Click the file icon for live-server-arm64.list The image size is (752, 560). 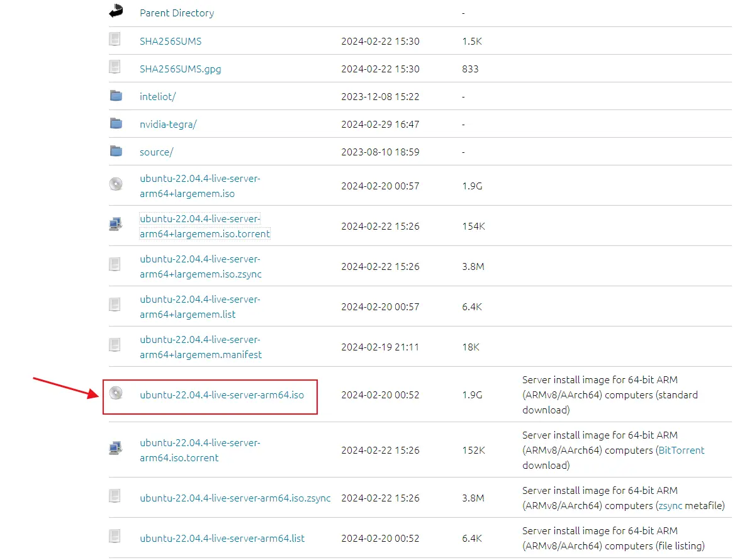(x=115, y=536)
